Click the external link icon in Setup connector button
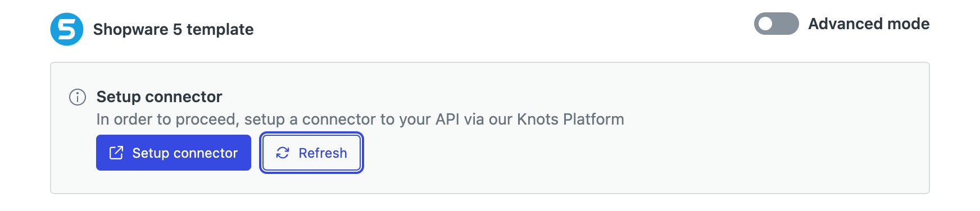Screen dimensions: 980x211 point(116,153)
